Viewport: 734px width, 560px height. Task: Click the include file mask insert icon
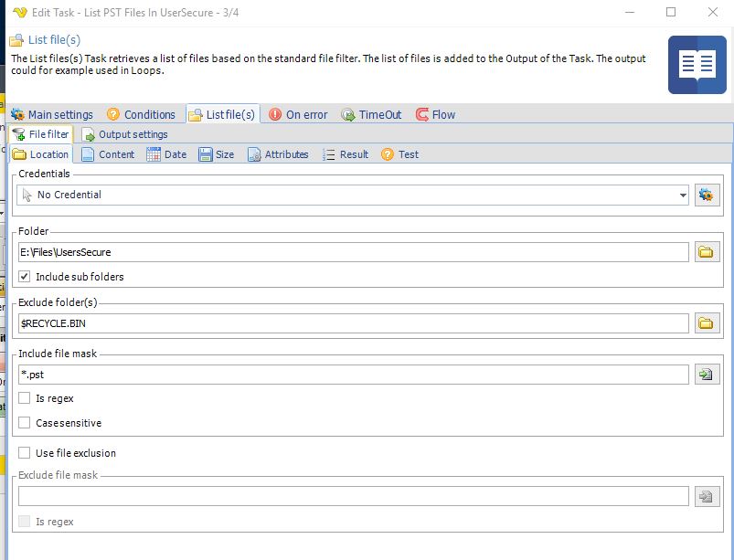tap(707, 375)
